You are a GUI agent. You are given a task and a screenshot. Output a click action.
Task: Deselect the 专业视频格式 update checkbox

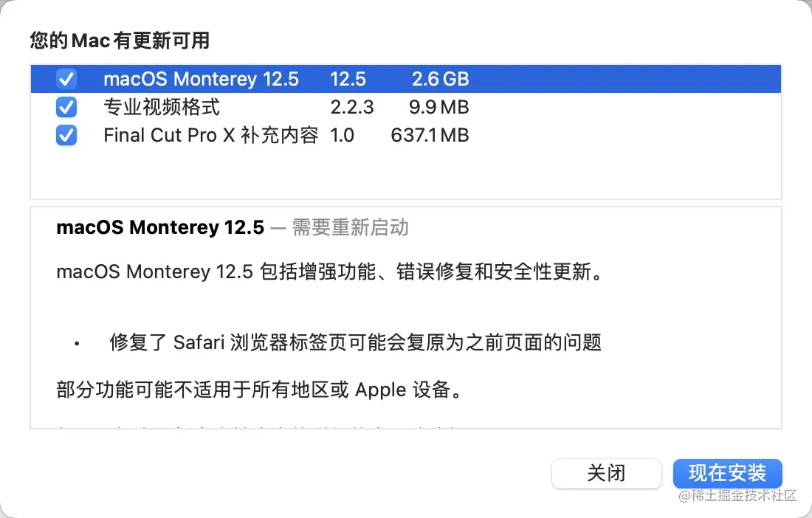coord(66,107)
